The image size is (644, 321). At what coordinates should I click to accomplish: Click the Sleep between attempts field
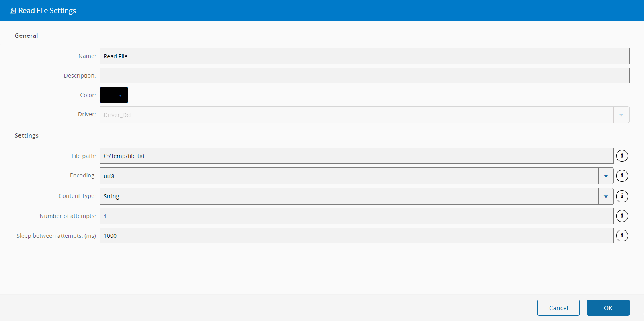356,236
